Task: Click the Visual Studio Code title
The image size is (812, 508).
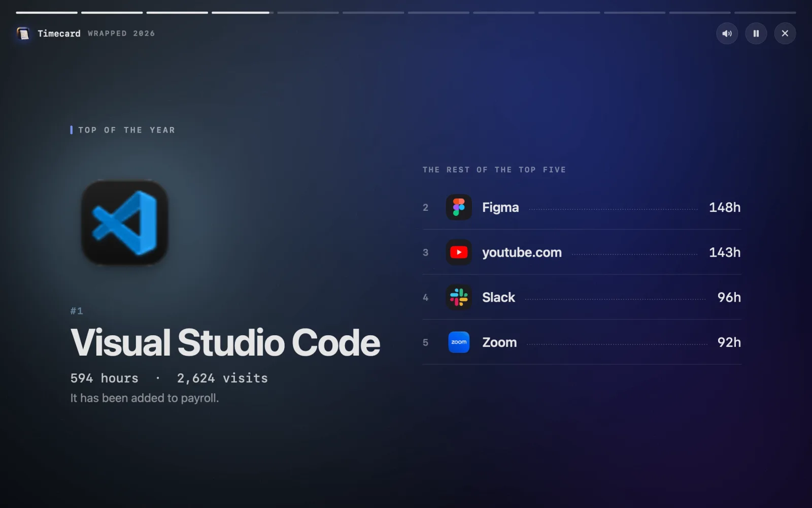Action: coord(225,342)
